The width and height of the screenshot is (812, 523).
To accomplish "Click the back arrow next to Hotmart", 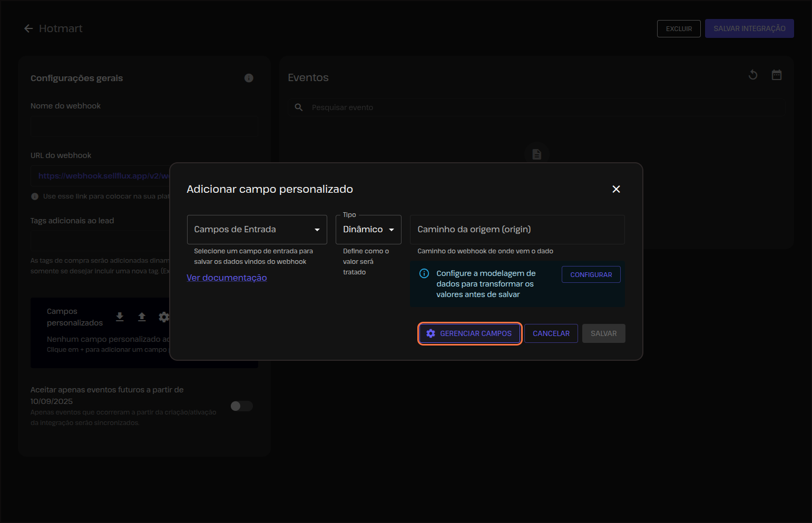I will pos(28,28).
